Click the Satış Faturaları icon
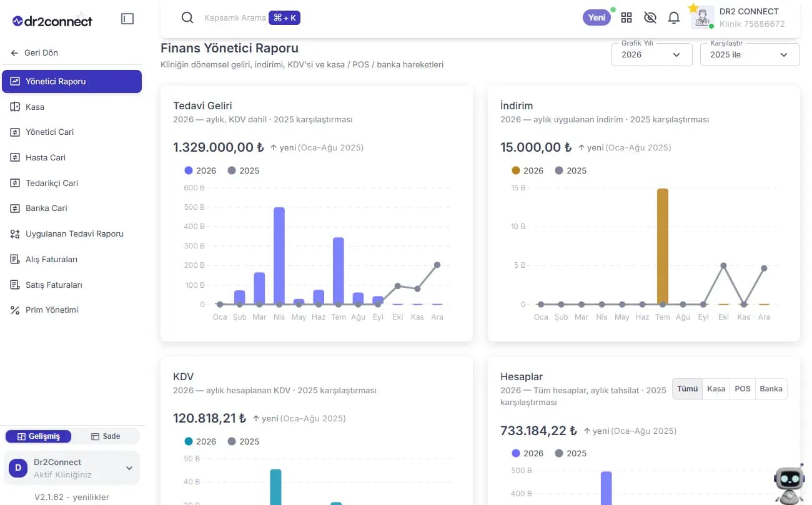 [x=15, y=285]
